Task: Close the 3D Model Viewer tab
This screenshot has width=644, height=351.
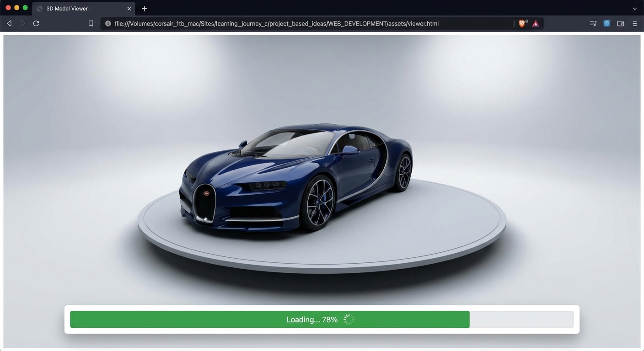Action: 129,9
